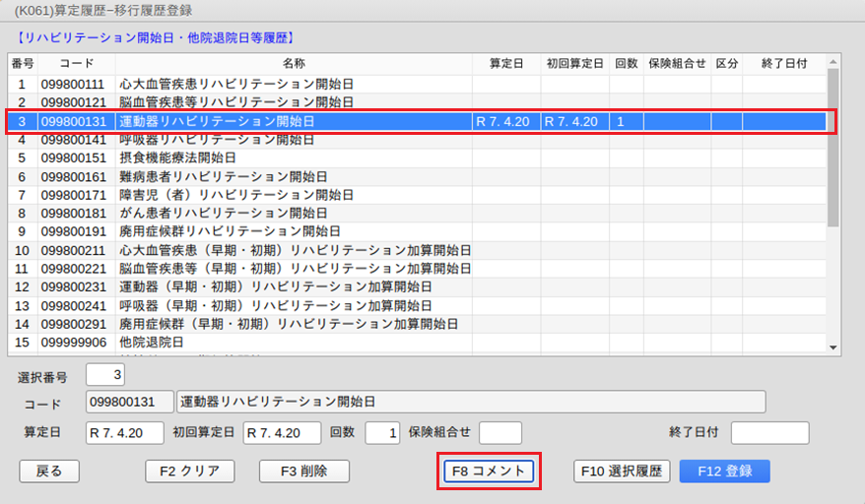Viewport: 865px width, 504px height.
Task: Click the 選択番号 input field
Action: [x=104, y=375]
